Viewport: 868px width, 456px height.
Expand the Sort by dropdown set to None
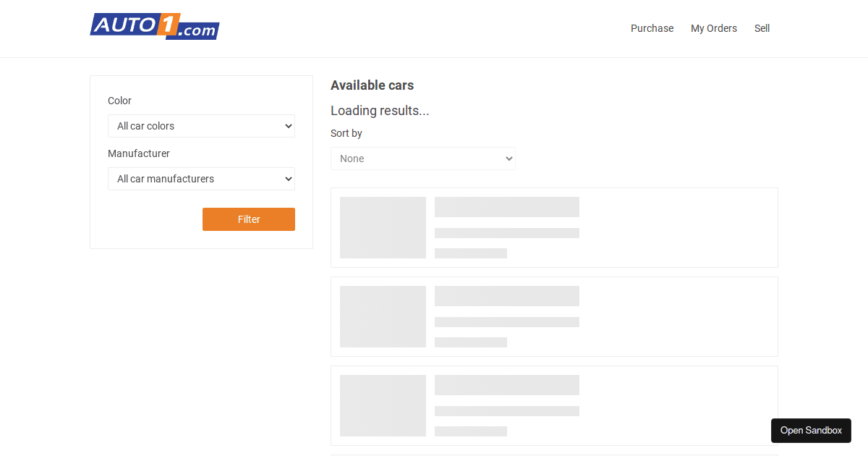pos(422,159)
